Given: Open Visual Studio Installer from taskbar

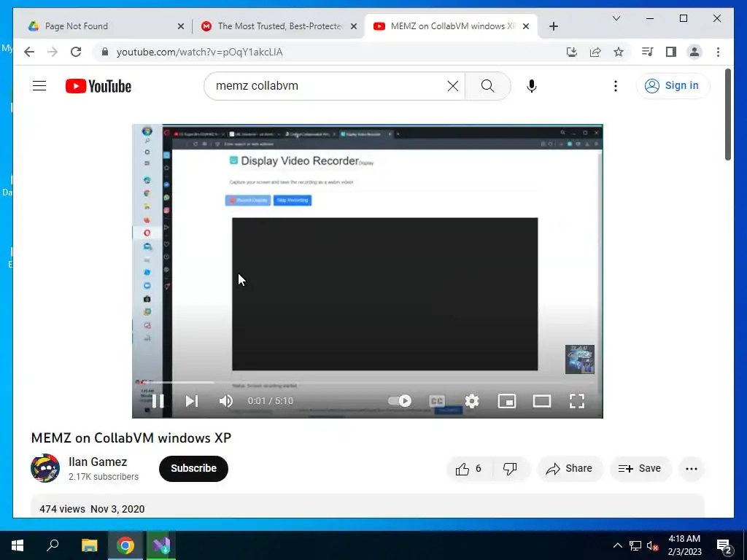Looking at the screenshot, I should [x=161, y=545].
